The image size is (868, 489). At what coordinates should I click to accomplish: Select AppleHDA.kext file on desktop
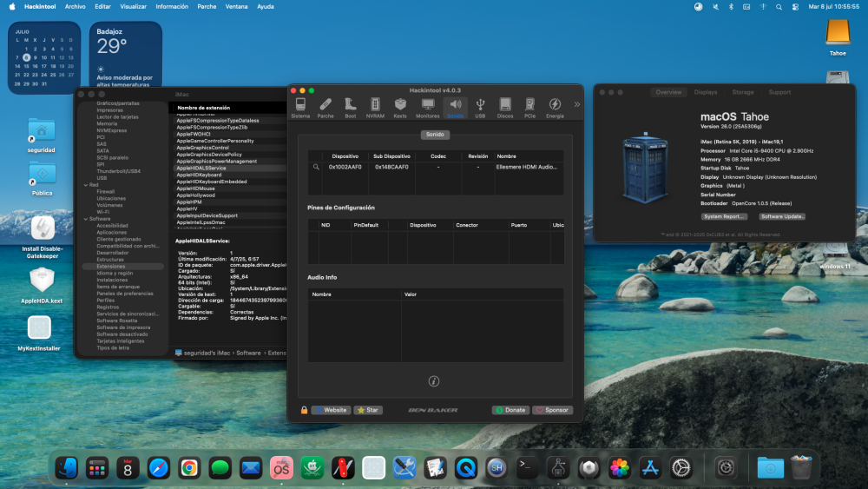(x=42, y=285)
